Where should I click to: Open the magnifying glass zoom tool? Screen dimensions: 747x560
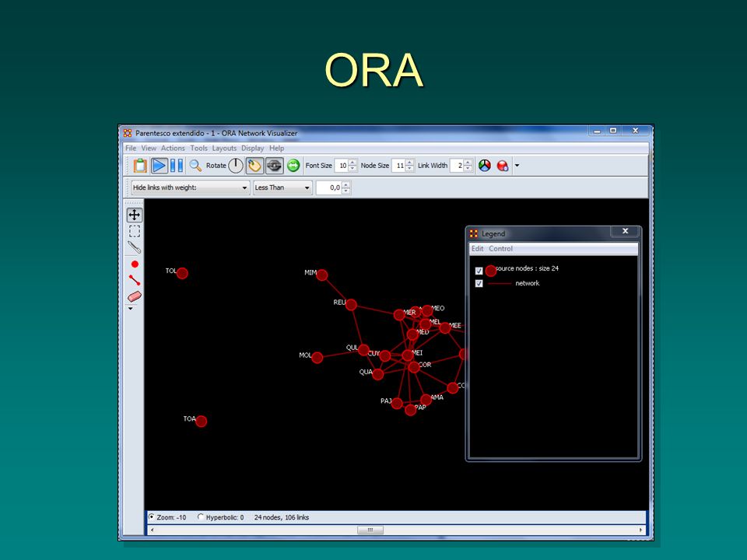(x=195, y=165)
